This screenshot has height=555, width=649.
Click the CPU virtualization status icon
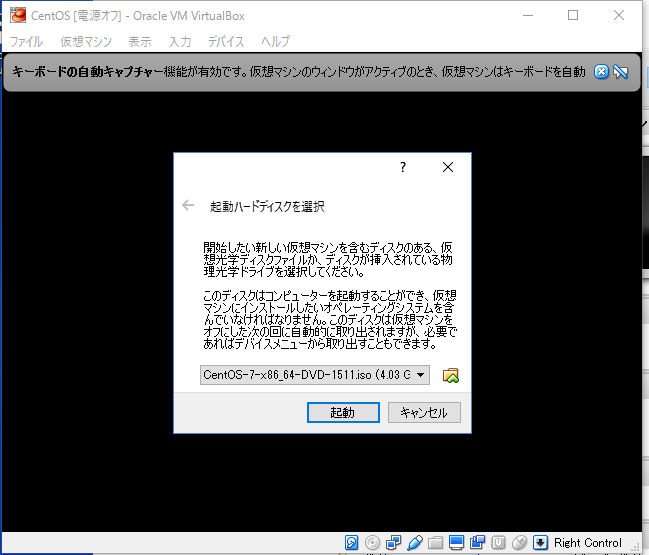pos(498,542)
